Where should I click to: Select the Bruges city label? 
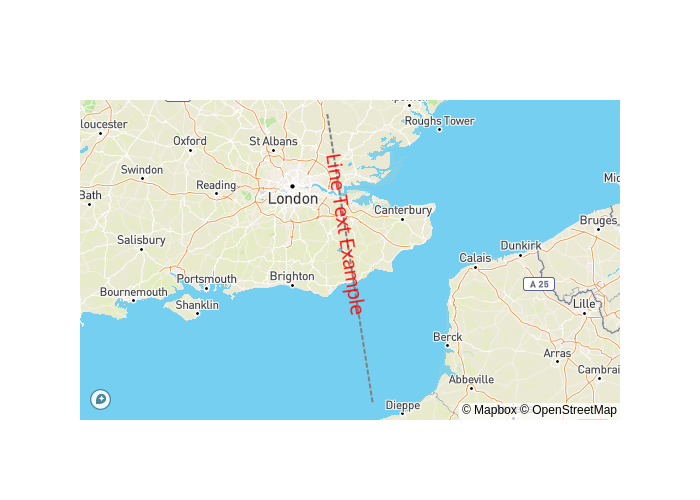[x=598, y=221]
